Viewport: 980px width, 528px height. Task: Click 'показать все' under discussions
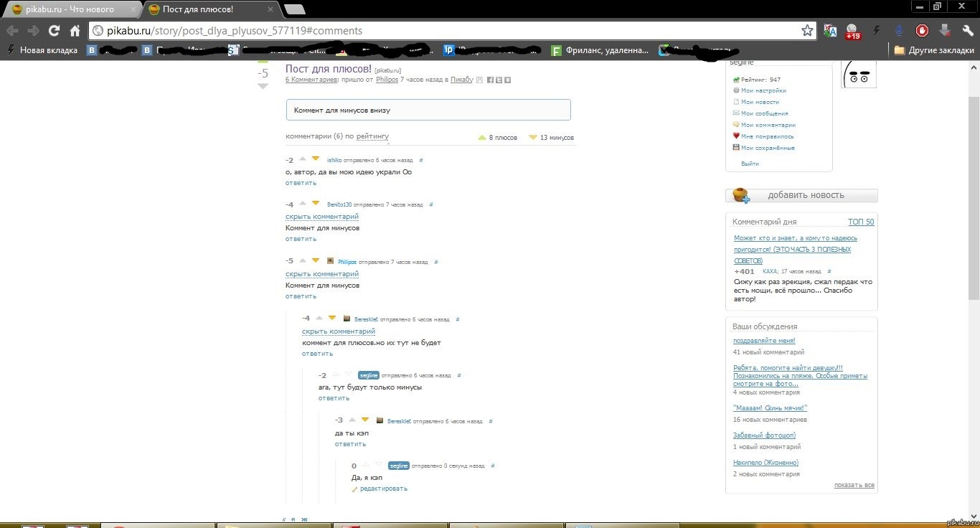[854, 486]
